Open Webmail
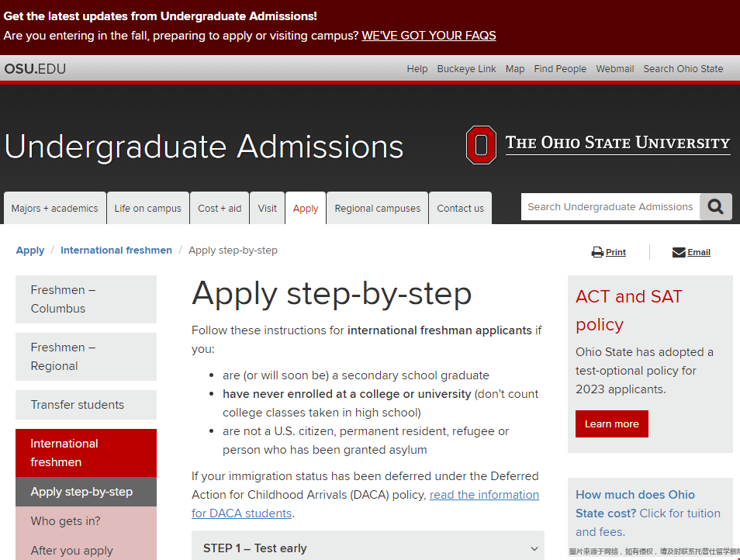The image size is (740, 560). coord(615,69)
